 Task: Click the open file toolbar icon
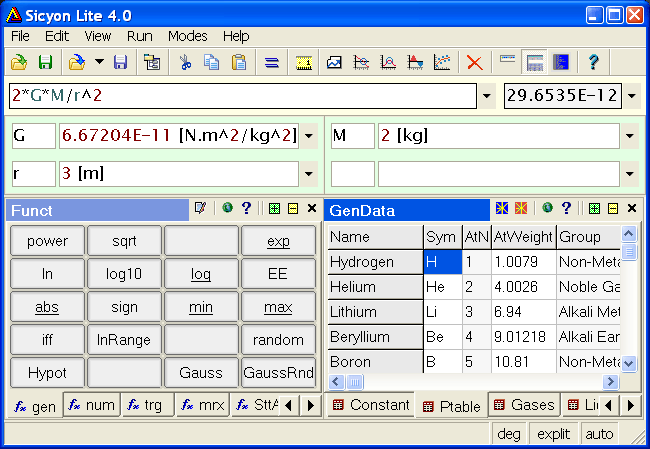coord(19,62)
